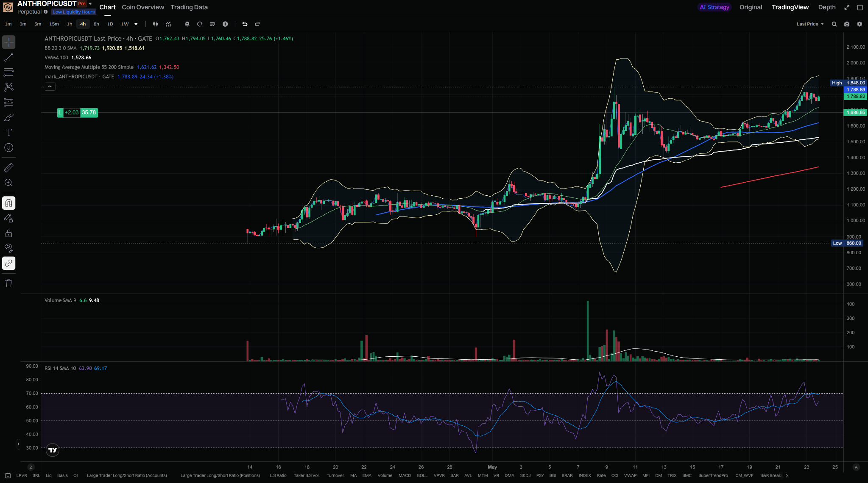
Task: Open the Trading Data tab
Action: [189, 7]
